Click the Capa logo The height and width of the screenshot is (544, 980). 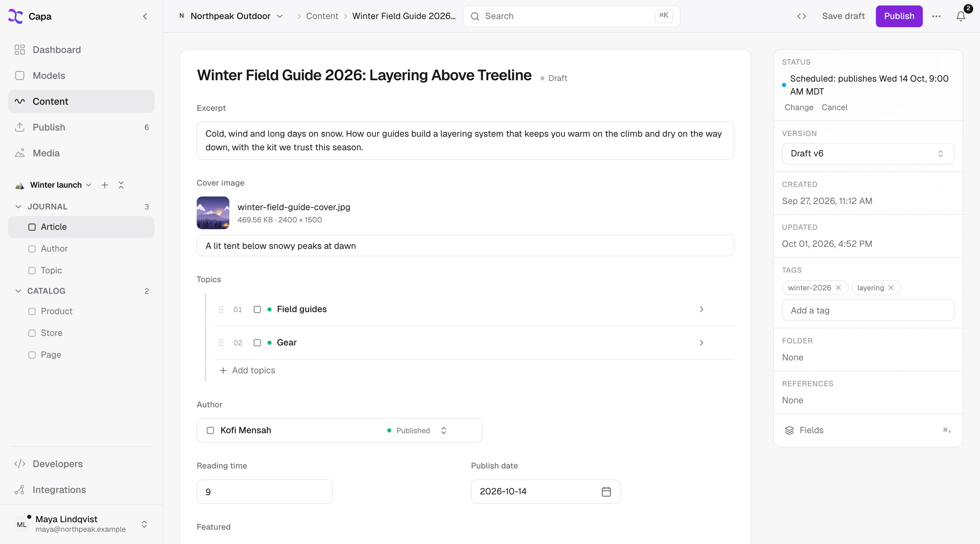pos(16,16)
